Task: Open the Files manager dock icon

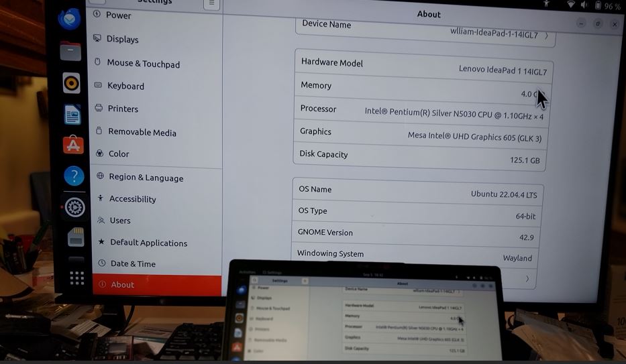Action: coord(70,51)
